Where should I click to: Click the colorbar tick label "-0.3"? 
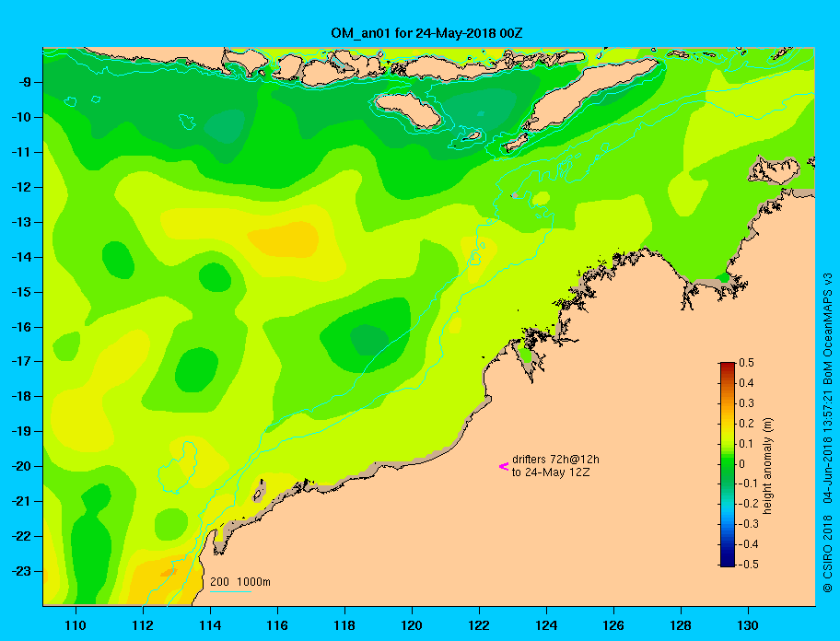(x=749, y=524)
